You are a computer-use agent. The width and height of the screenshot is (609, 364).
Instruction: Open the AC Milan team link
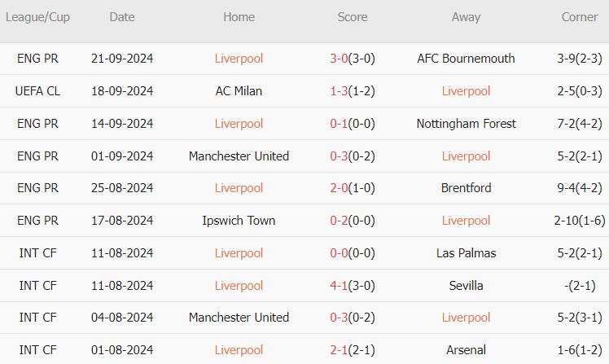click(x=239, y=91)
